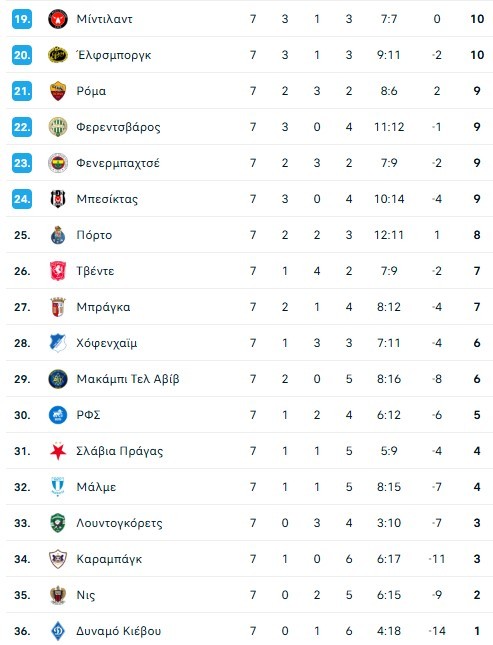Open the Πόρτο club logo

coord(58,235)
